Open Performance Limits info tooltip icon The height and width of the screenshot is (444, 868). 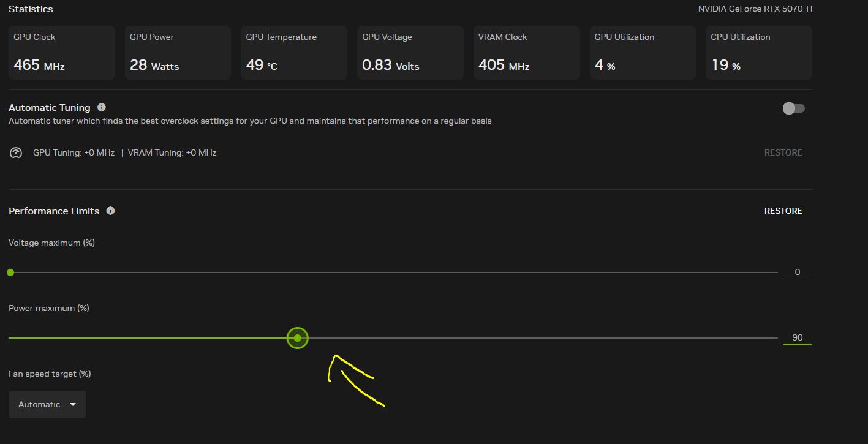[110, 211]
